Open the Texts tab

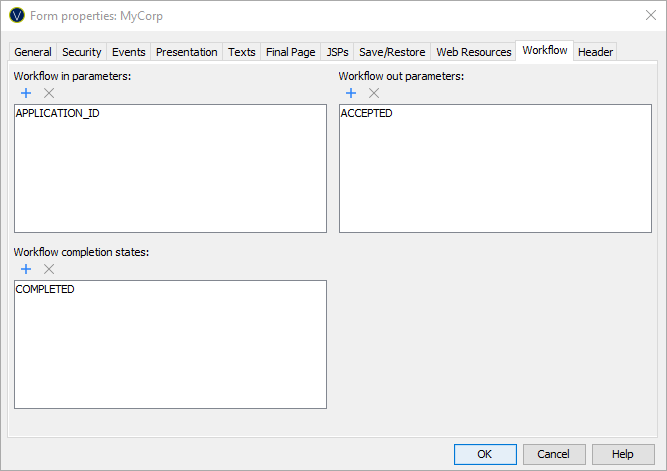(242, 52)
